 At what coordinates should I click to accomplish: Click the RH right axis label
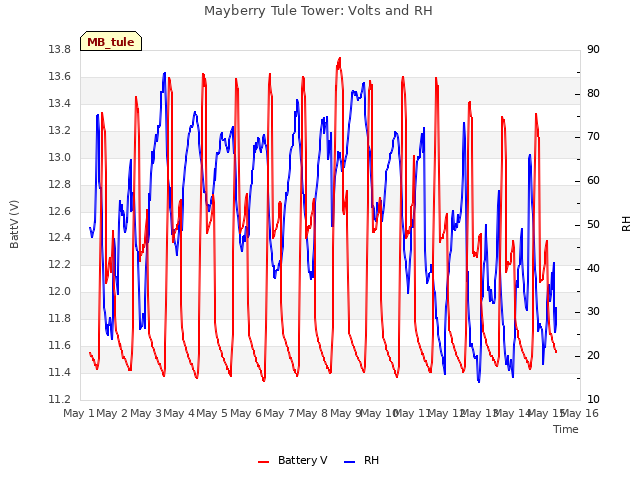point(626,224)
